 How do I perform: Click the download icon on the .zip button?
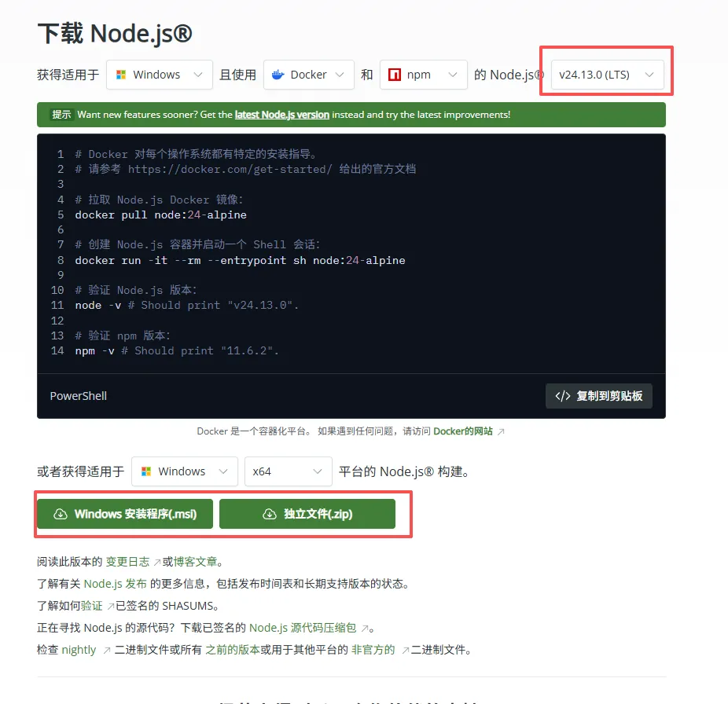[270, 514]
